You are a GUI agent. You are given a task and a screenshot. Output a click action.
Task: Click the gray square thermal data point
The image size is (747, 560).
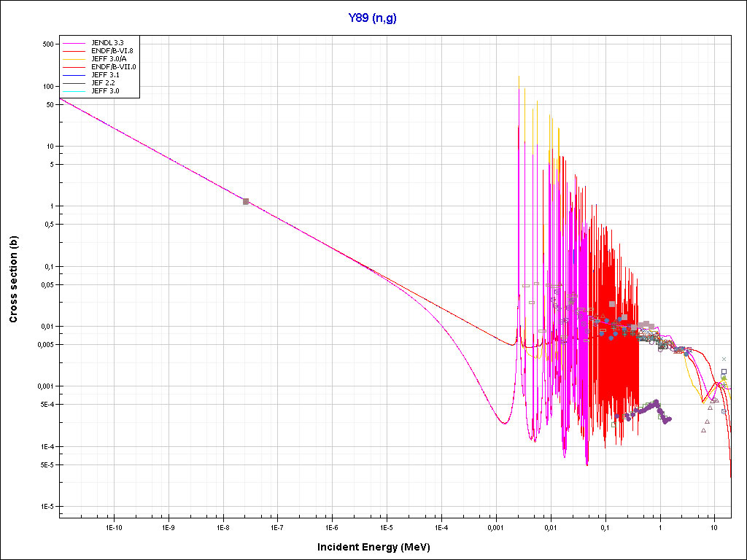coord(246,201)
